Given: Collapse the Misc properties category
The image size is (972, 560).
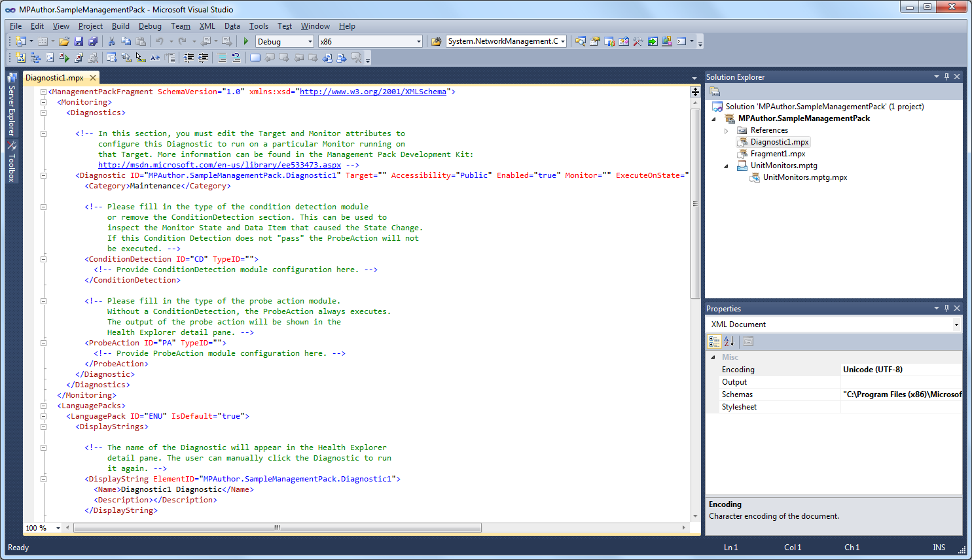Looking at the screenshot, I should coord(713,357).
